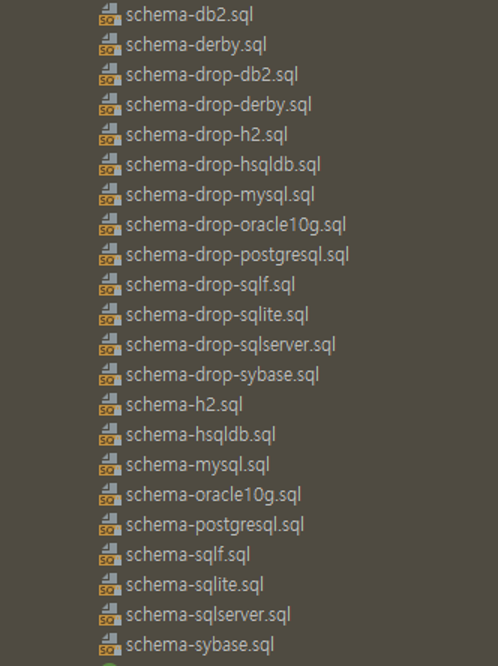Screen dimensions: 498x666
Task: Choose the schema-drop-postgresql.sql file name
Action: coord(238,255)
